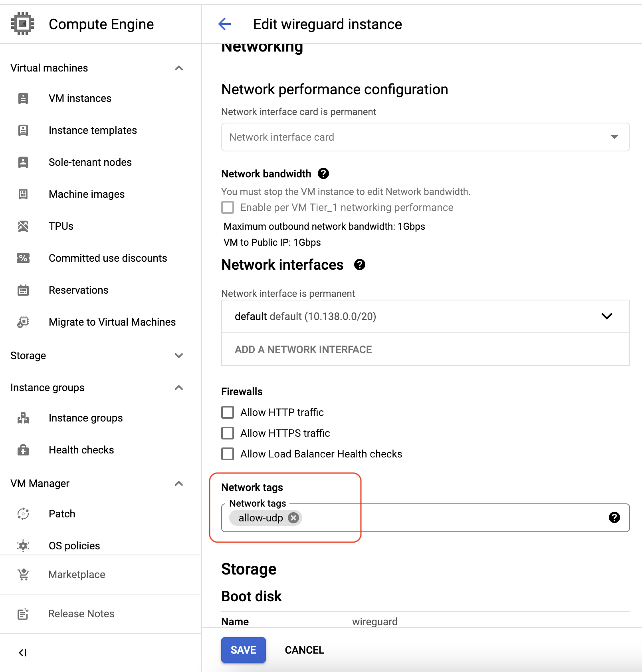Click the Patch icon

coord(23,514)
